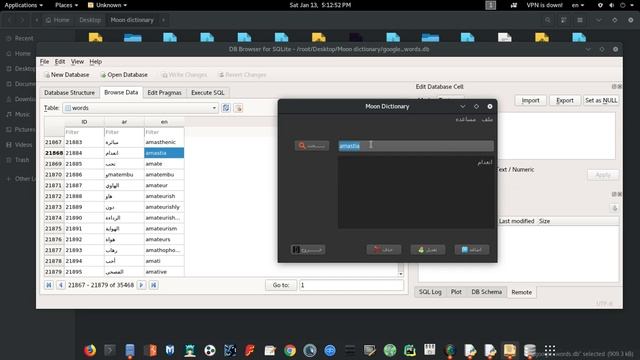Click the table scrollbar down arrow

click(401, 273)
